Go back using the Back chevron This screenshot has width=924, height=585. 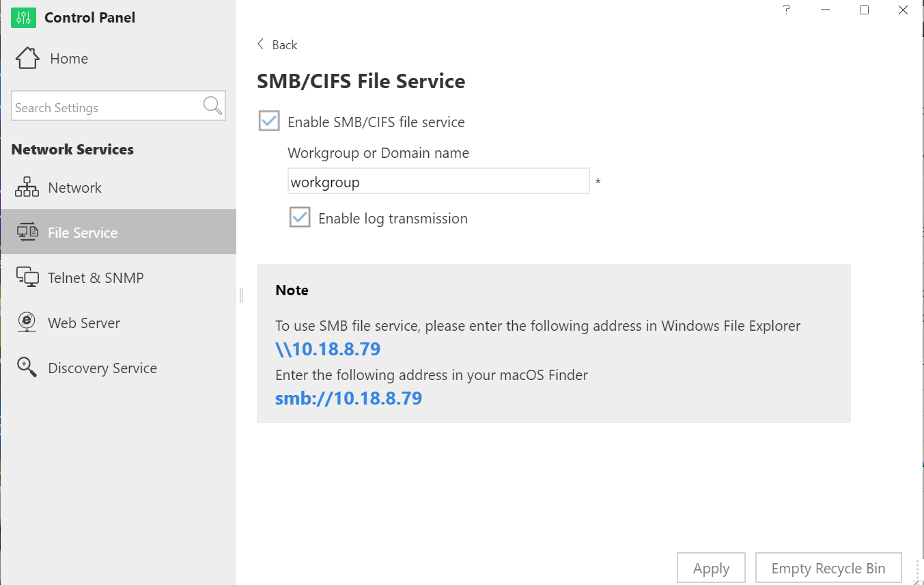pyautogui.click(x=260, y=44)
